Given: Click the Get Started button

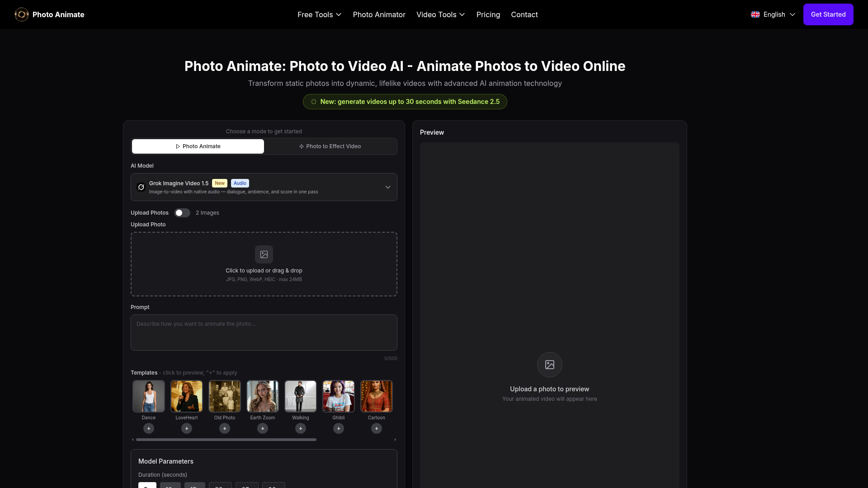Looking at the screenshot, I should (828, 14).
